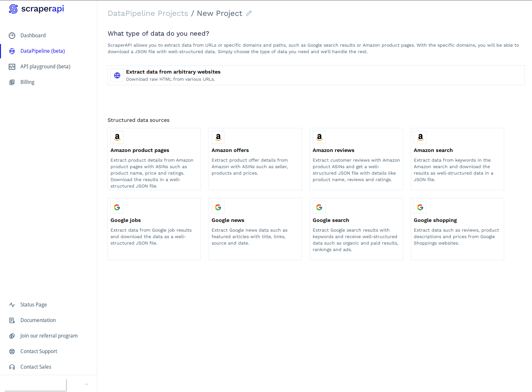532x392 pixels.
Task: Open the Status Page menu item
Action: 33,305
